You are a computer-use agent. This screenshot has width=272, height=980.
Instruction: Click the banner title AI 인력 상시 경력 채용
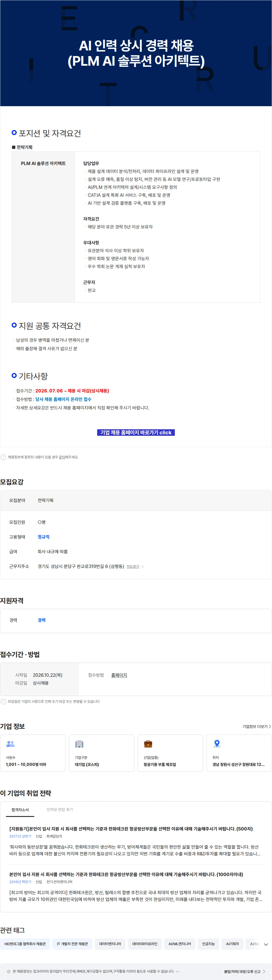136,45
